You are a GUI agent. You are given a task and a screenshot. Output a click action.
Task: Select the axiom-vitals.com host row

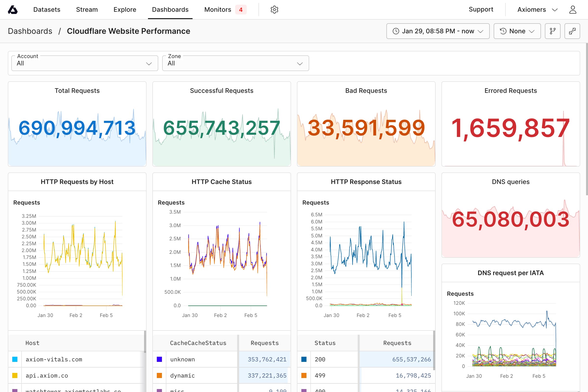tap(76, 359)
